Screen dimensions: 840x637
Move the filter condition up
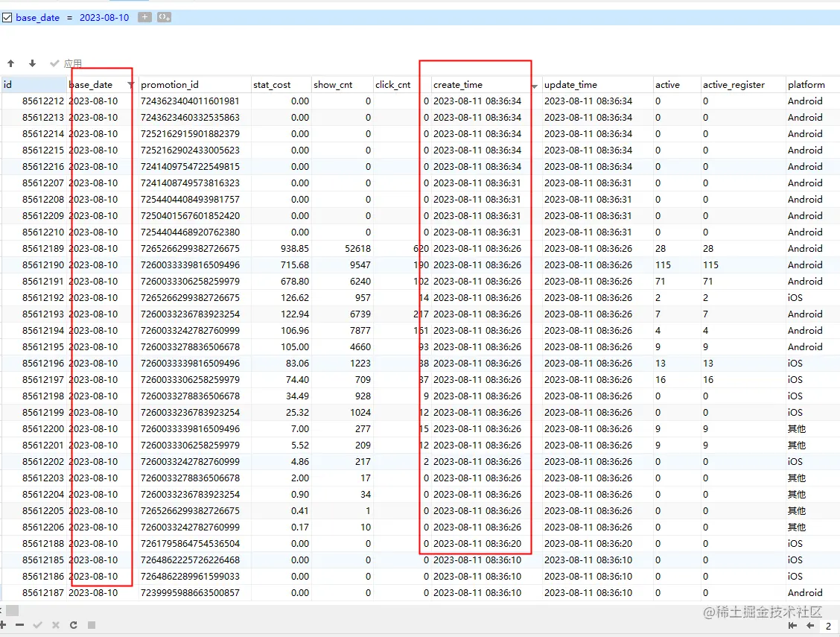[x=10, y=63]
